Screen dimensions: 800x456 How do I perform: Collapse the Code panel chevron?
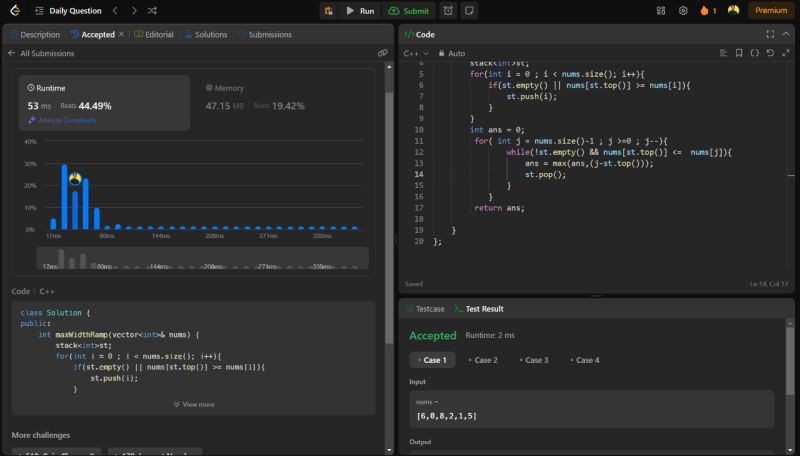[x=786, y=34]
